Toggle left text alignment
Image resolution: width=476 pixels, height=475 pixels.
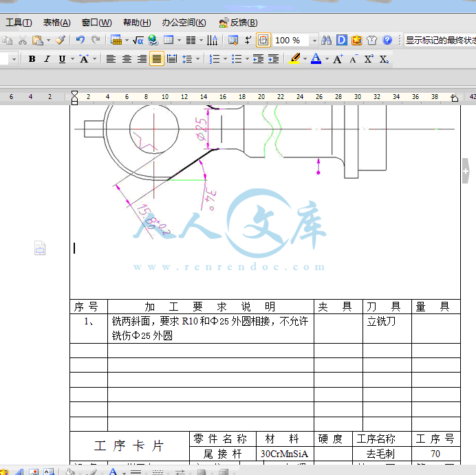[x=111, y=59]
